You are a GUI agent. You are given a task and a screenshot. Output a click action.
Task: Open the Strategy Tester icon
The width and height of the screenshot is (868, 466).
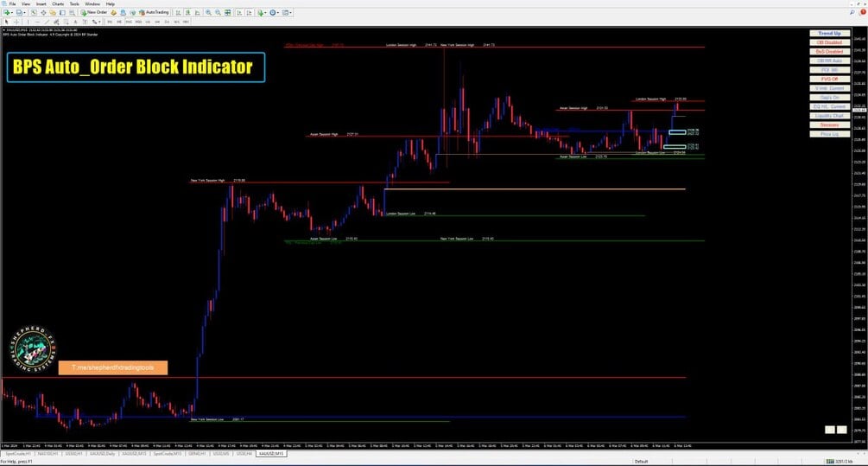click(x=72, y=12)
